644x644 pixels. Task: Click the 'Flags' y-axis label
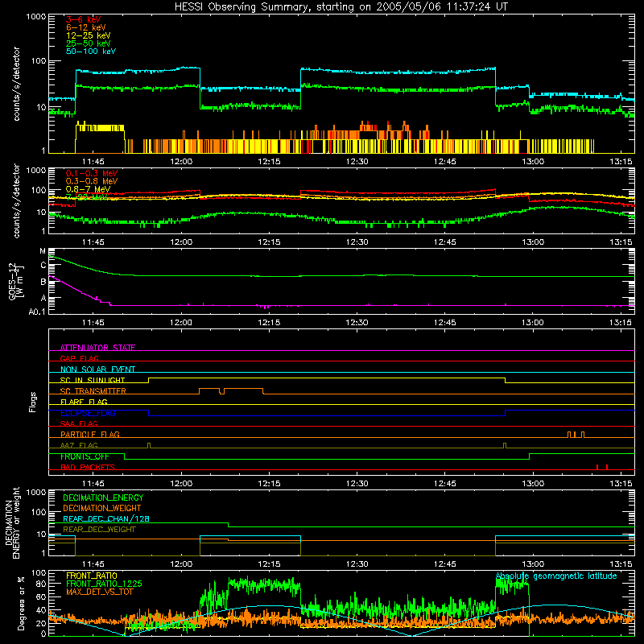click(32, 402)
